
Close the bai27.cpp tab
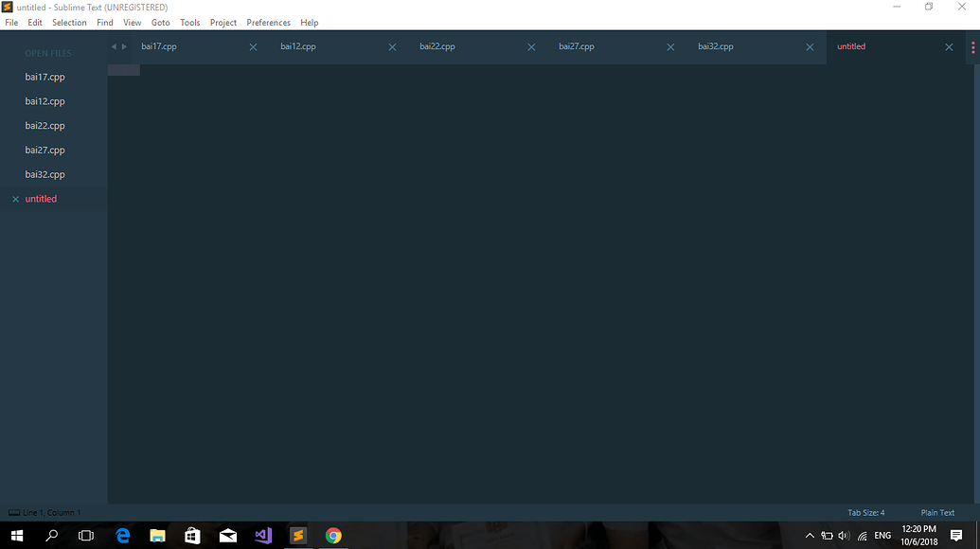click(670, 45)
